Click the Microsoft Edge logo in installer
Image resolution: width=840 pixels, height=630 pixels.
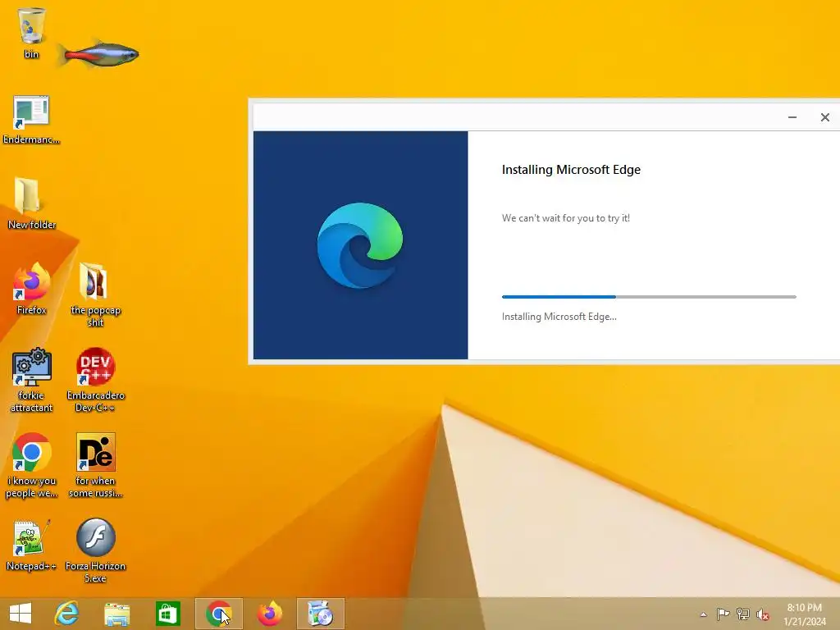(x=360, y=245)
